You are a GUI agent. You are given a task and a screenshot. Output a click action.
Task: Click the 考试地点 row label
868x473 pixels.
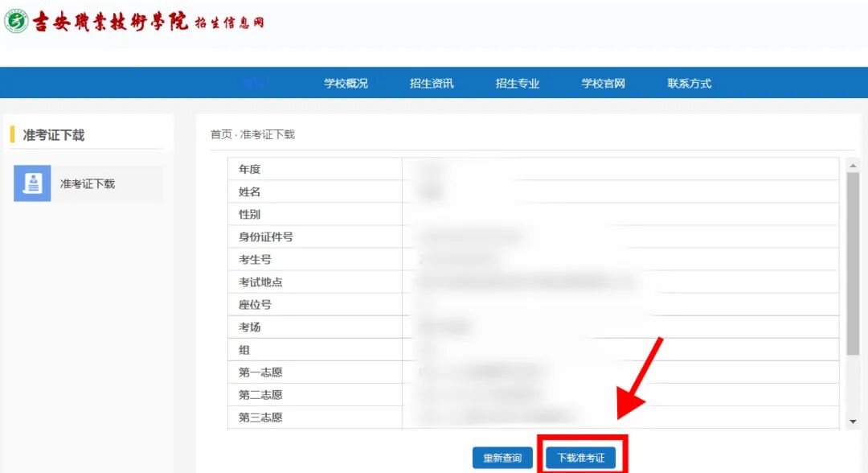coord(260,282)
